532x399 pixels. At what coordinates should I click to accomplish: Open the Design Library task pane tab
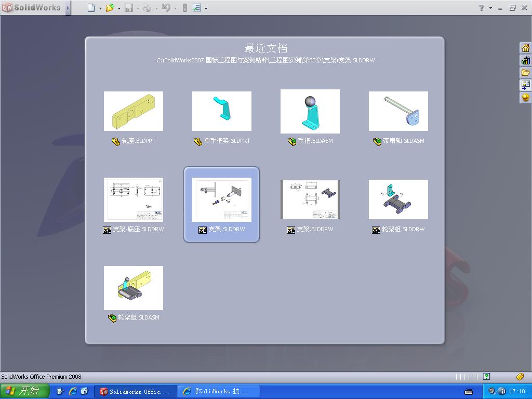pos(525,60)
